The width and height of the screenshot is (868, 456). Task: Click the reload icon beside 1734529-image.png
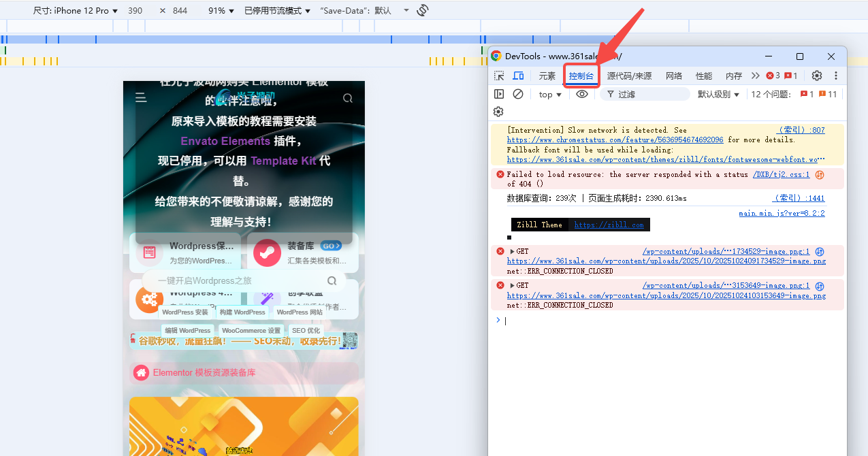click(x=820, y=252)
